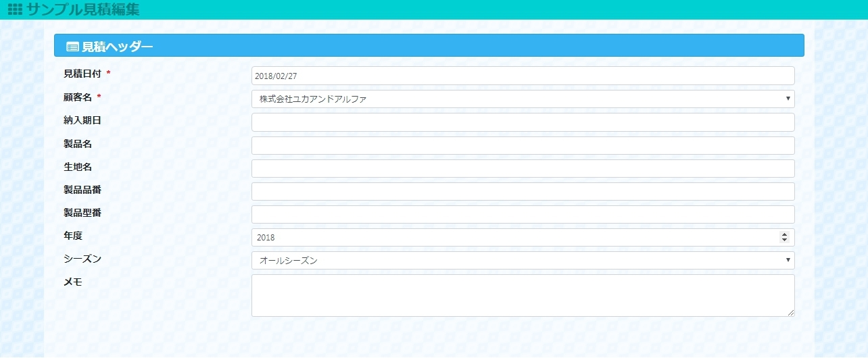Click the list icon in 見積ヘッダー bar
Image resolution: width=868 pixels, height=358 pixels.
[x=72, y=47]
